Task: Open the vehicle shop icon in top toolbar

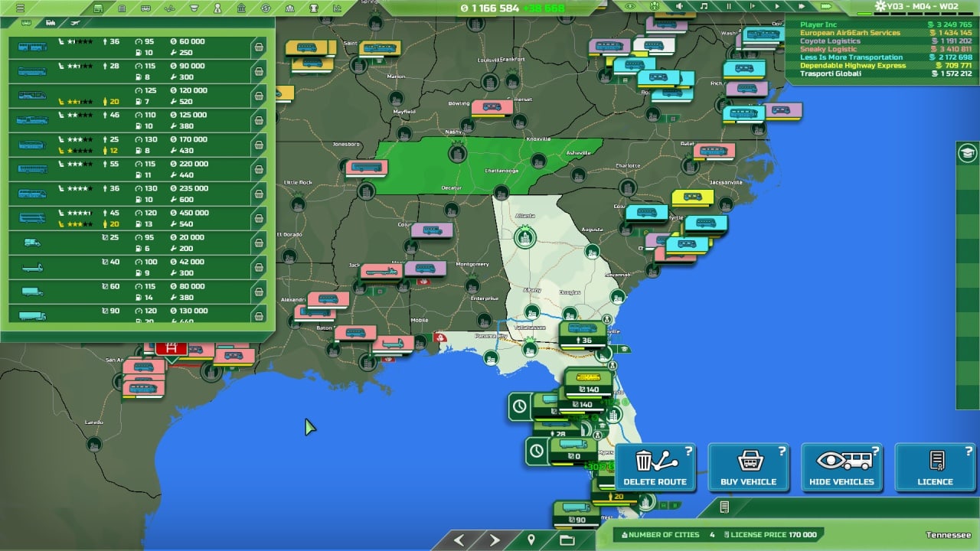Action: (x=97, y=8)
